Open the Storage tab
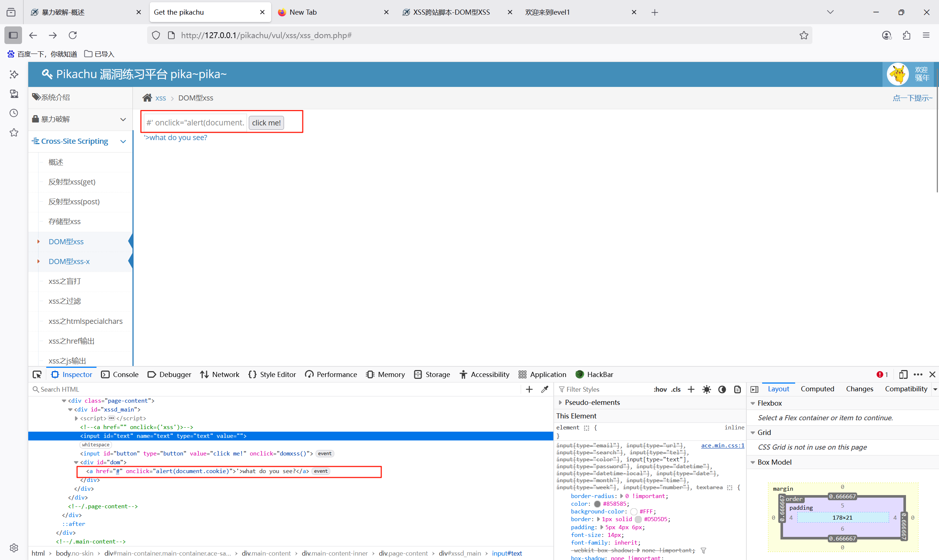The width and height of the screenshot is (939, 560). point(432,374)
